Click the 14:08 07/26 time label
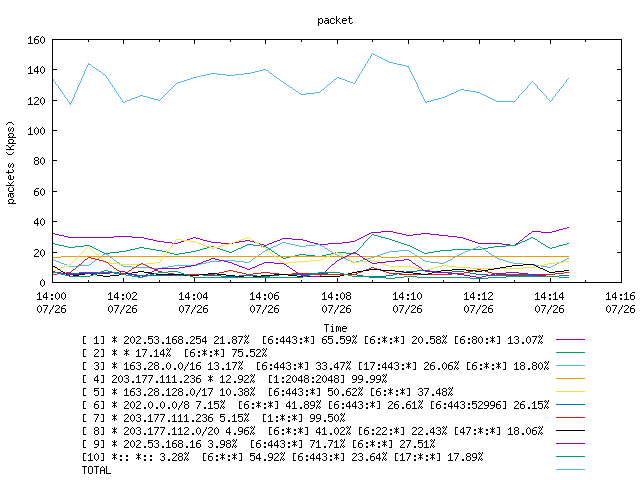Screen dimensions: 640x480 tap(336, 302)
